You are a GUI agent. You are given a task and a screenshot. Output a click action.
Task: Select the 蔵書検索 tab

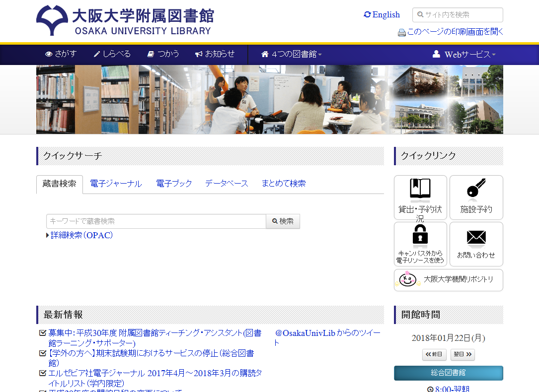pos(60,184)
